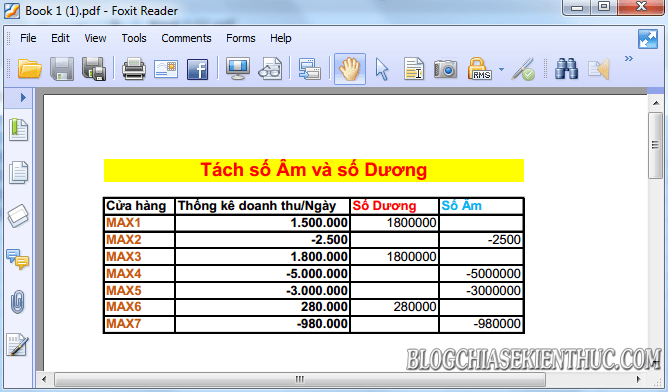Viewport: 668px width, 392px height.
Task: Choose the Select Annotation arrow tool
Action: pos(382,69)
